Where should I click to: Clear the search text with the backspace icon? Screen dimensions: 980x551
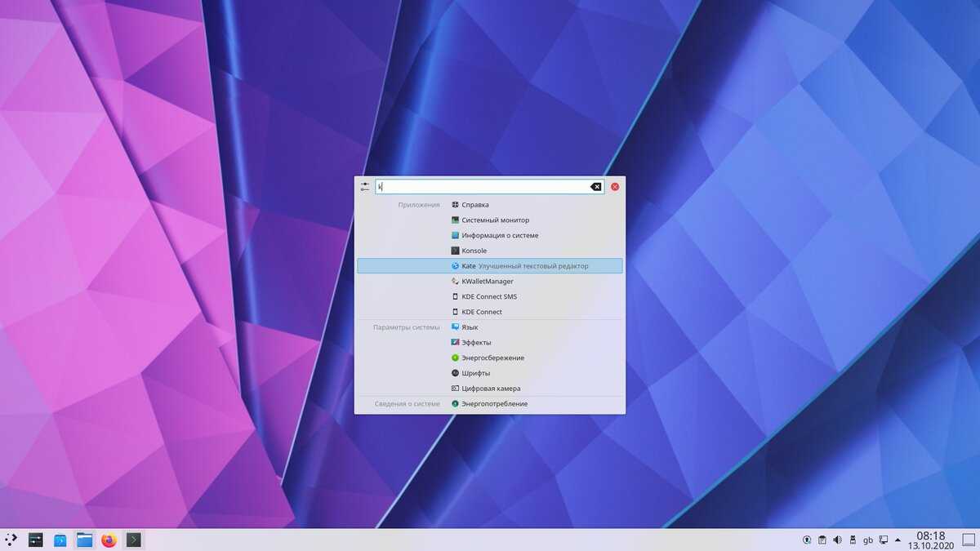pyautogui.click(x=596, y=187)
